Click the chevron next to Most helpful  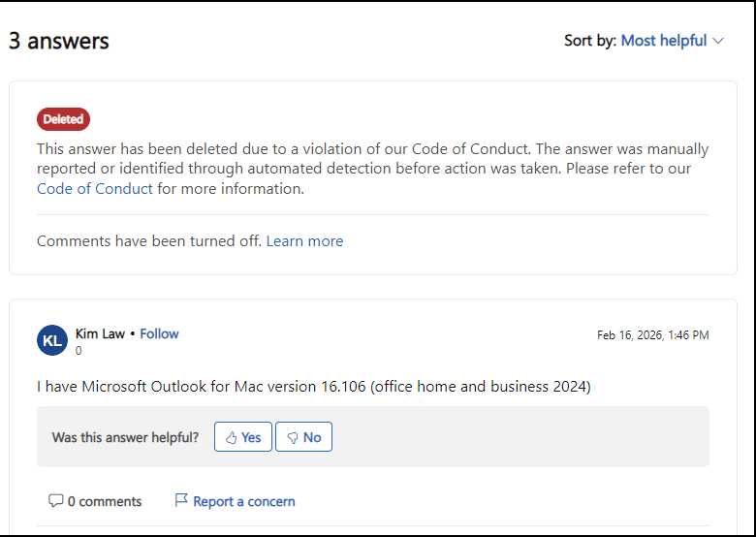click(x=718, y=41)
